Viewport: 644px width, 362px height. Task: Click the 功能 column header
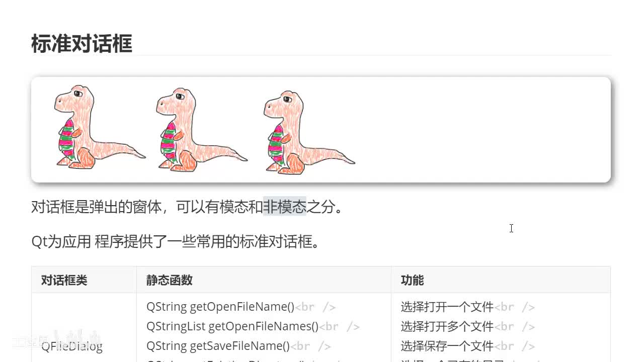coord(412,280)
